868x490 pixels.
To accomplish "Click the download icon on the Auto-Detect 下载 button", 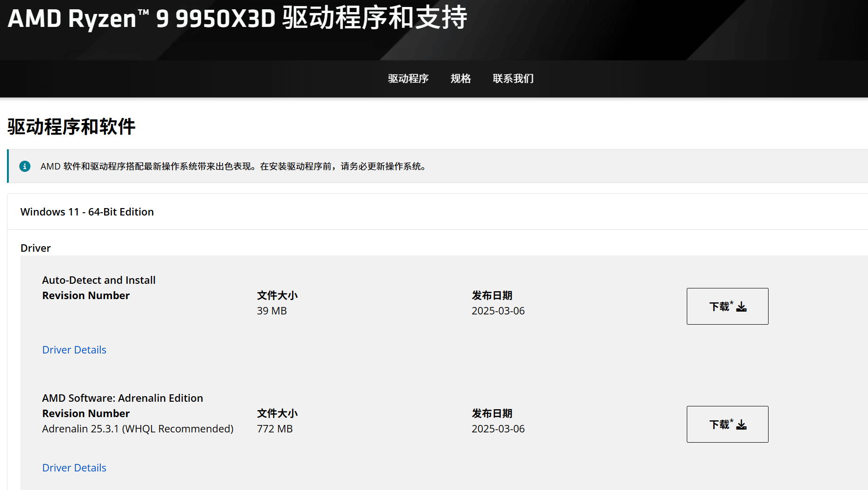I will 742,306.
